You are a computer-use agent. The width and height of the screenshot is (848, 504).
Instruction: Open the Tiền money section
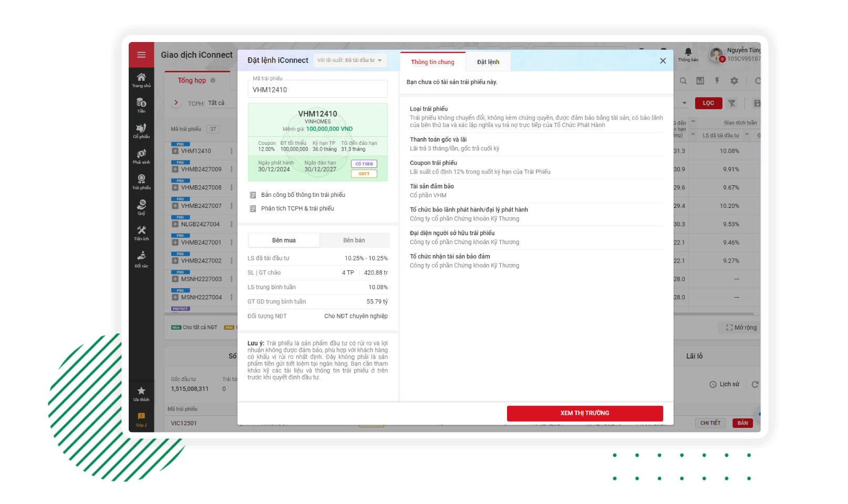(141, 105)
